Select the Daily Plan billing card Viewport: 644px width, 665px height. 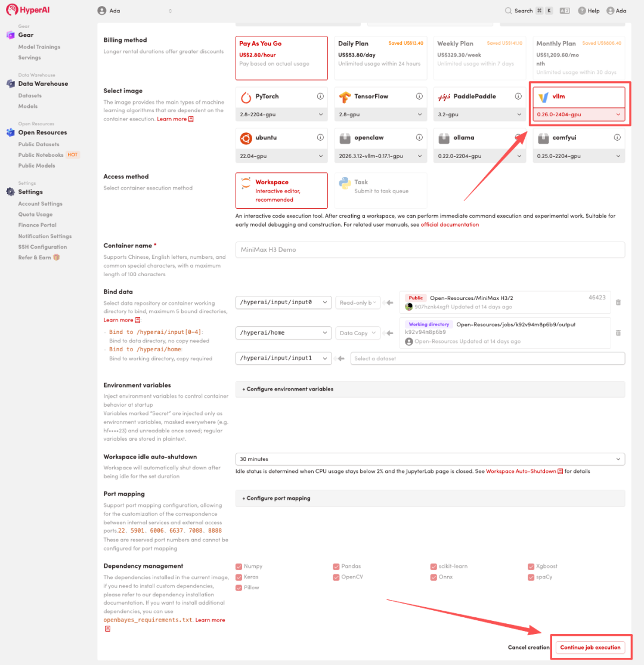(x=380, y=58)
